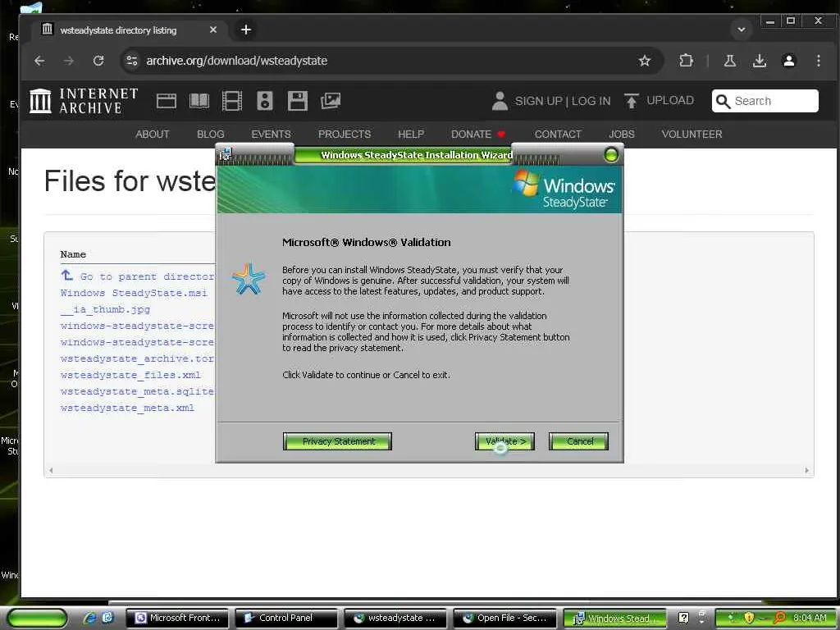The height and width of the screenshot is (630, 840).
Task: Go back in the Chrome browser
Action: 39,61
